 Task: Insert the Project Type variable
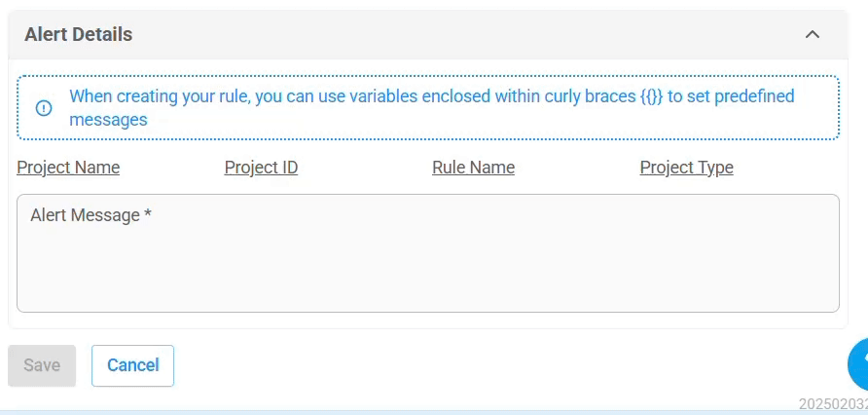point(686,168)
